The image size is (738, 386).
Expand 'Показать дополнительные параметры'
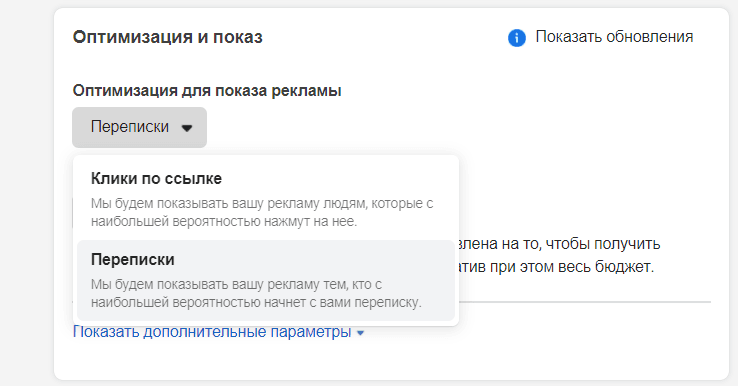218,332
